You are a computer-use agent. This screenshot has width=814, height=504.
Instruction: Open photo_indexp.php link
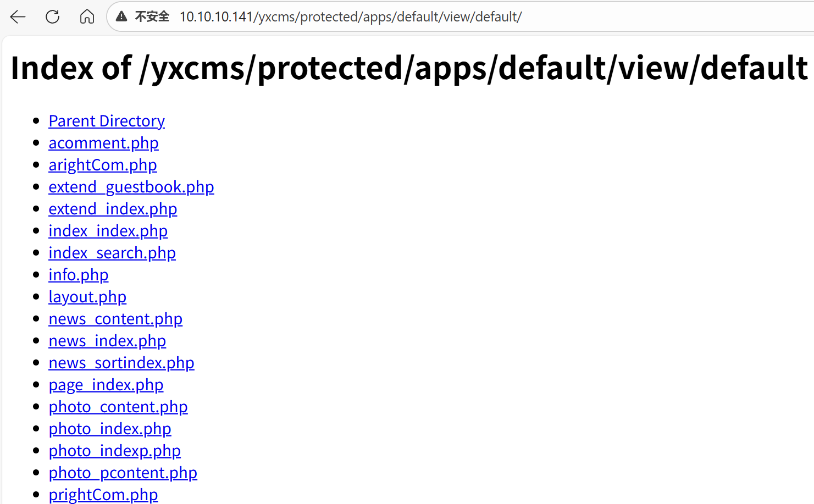click(114, 451)
